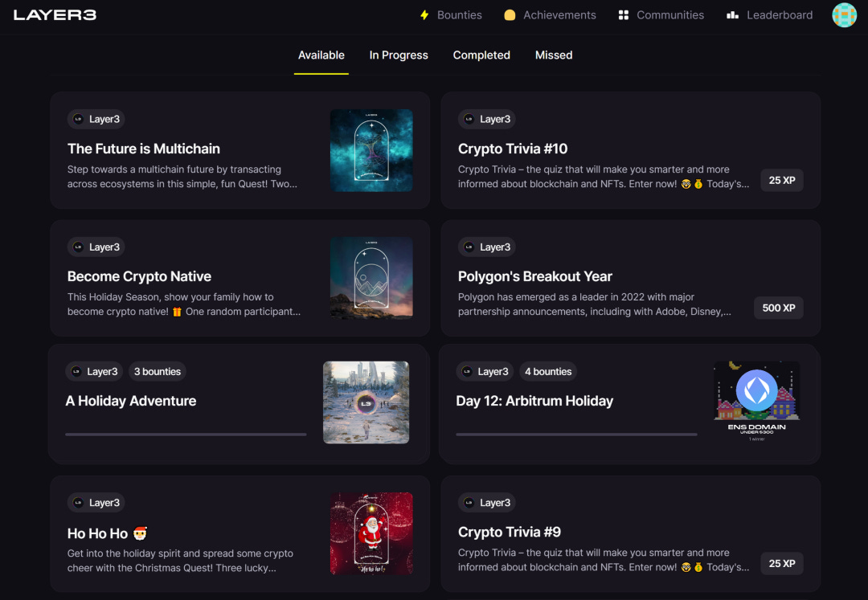Click the lightning bolt Bounties icon
Screen dimensions: 868x600
click(424, 15)
